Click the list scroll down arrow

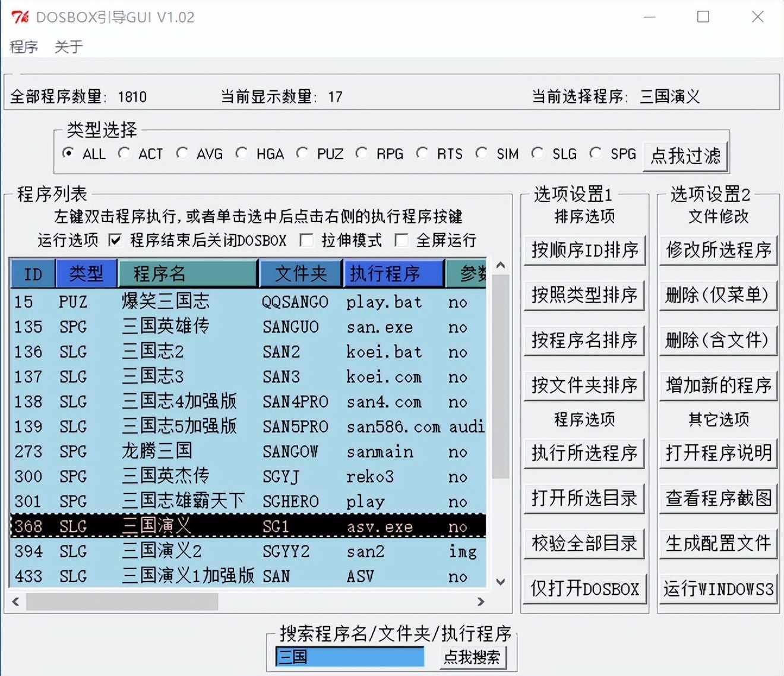click(501, 582)
